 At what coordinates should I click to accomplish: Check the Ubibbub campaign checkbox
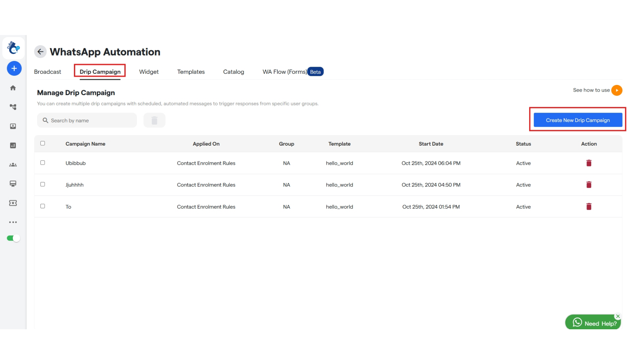tap(42, 163)
